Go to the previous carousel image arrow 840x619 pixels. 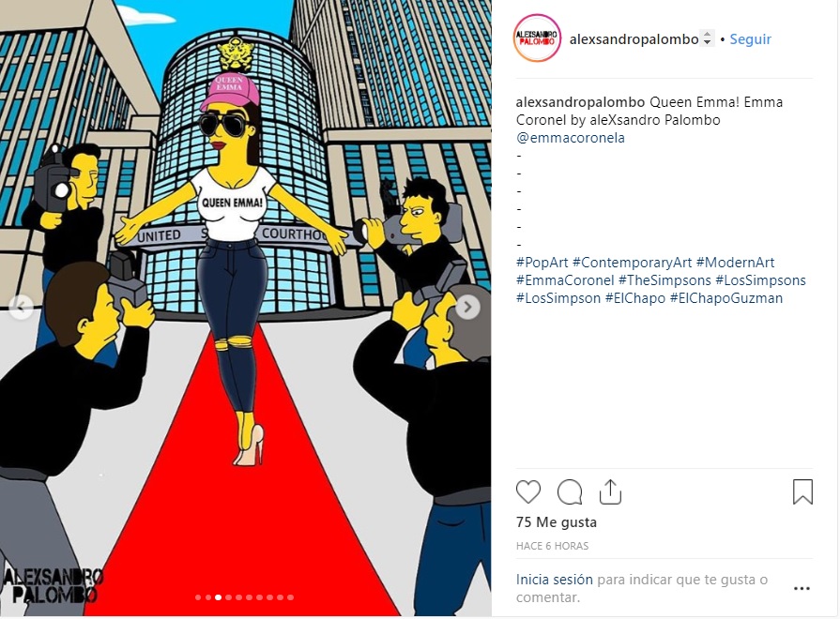pos(22,308)
